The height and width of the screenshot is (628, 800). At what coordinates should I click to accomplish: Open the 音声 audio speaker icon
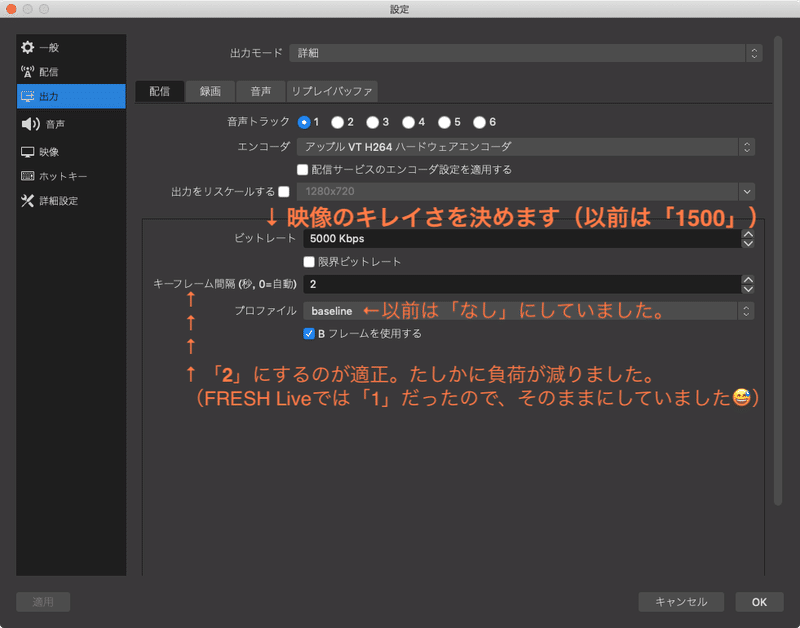click(x=31, y=124)
